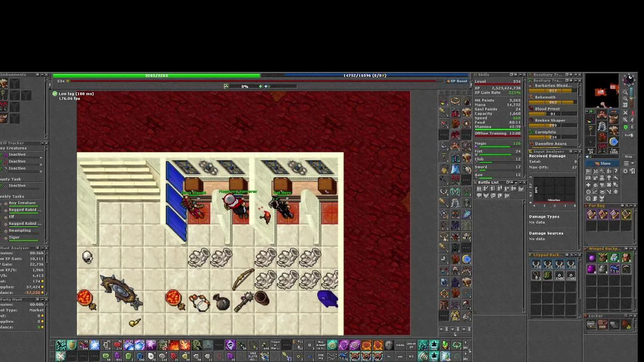Click the Magic level skill row
This screenshot has height=362, width=644.
[498, 145]
